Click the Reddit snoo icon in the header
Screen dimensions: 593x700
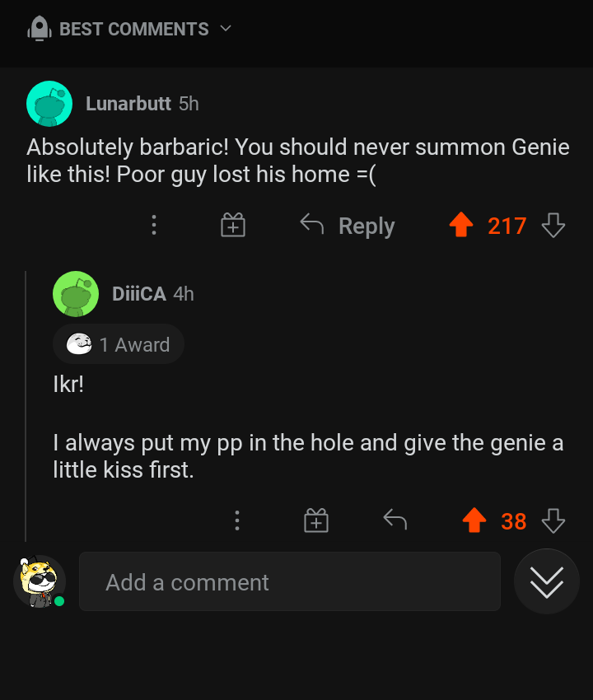(x=39, y=29)
